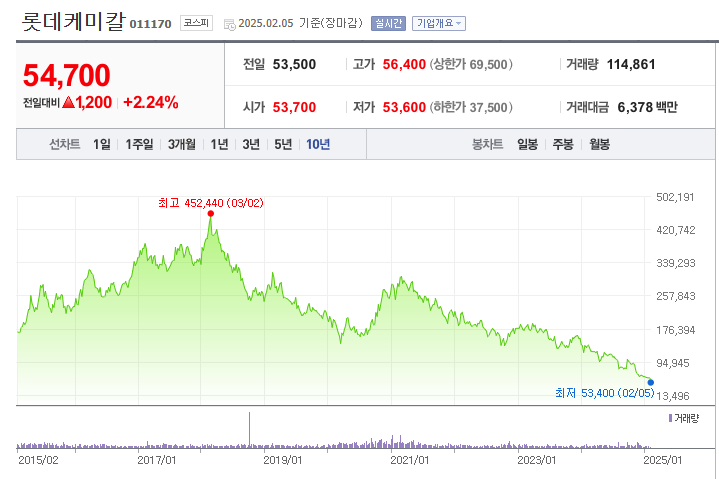
Task: Click the 2019/01 axis label
Action: pos(283,460)
